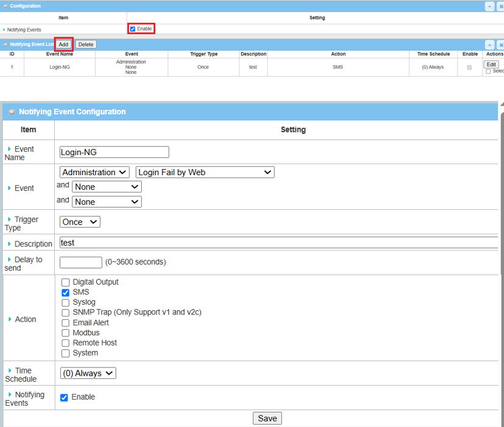Collapse the Configuration panel with the arrow icon

(x=489, y=6)
